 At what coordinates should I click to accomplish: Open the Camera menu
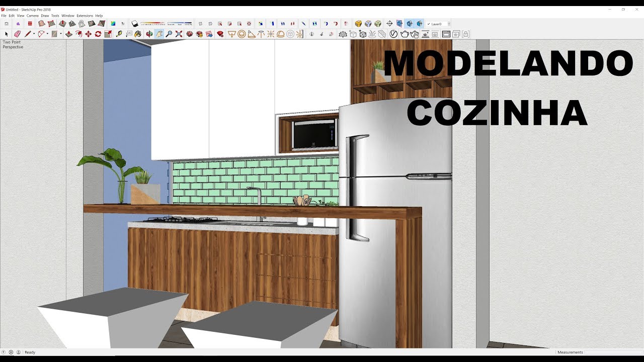tap(33, 16)
